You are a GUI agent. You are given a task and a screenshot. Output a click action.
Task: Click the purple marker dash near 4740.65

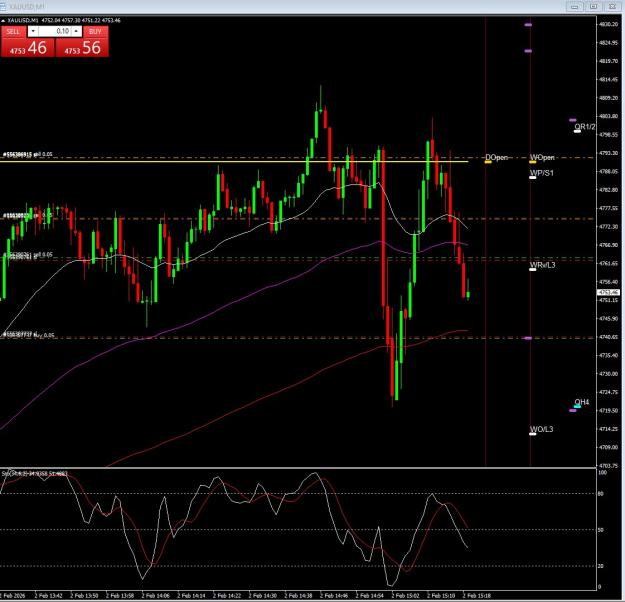coord(528,338)
